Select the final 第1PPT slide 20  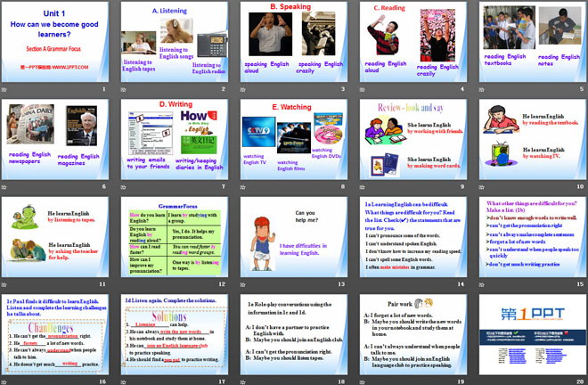point(533,334)
